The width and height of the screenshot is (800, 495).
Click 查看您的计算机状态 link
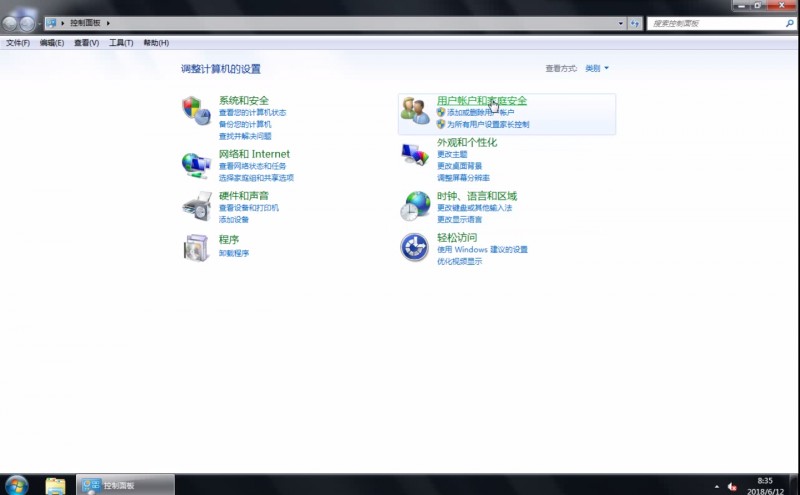click(x=253, y=113)
